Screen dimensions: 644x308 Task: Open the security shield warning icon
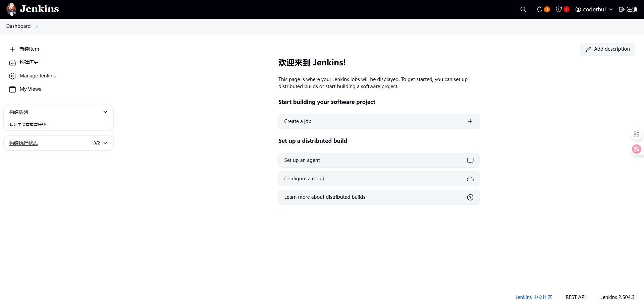pos(559,9)
